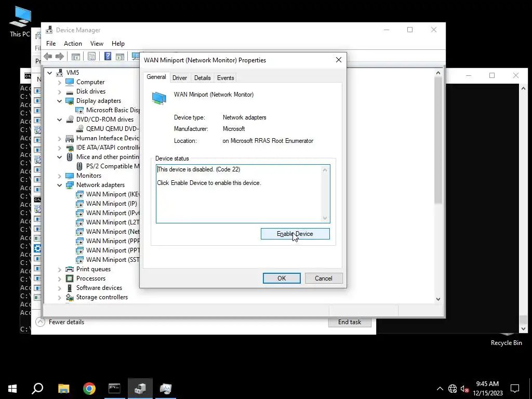This screenshot has width=532, height=399.
Task: Click the network adapter icon in Properties dialog
Action: point(159,98)
